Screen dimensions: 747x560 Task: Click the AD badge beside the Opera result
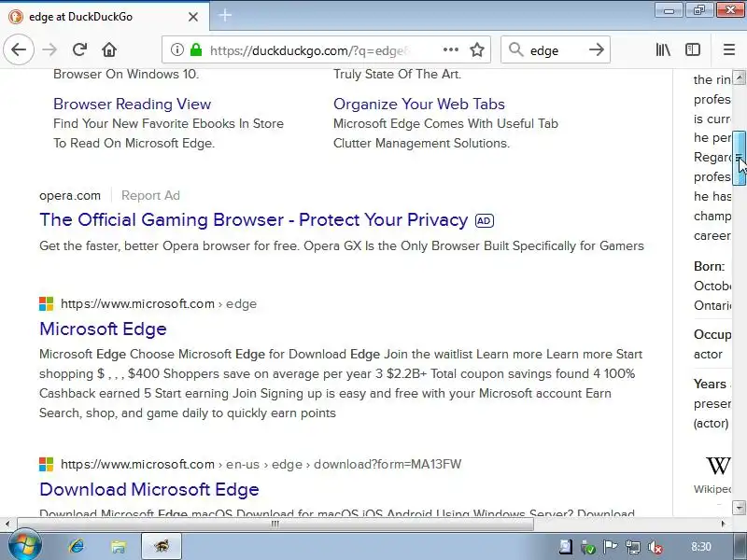coord(485,220)
